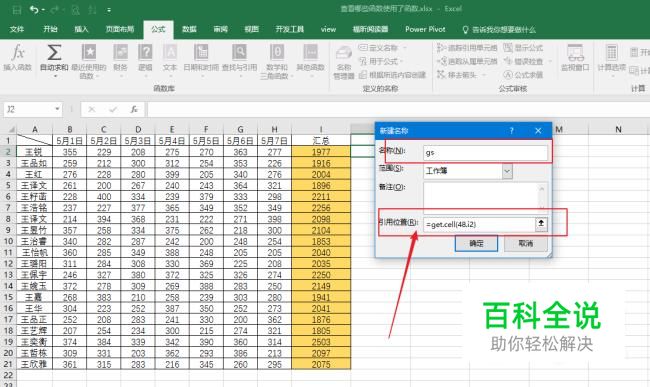Toggle Show Formulas (显示公式)
This screenshot has height=387, width=650.
pyautogui.click(x=523, y=48)
